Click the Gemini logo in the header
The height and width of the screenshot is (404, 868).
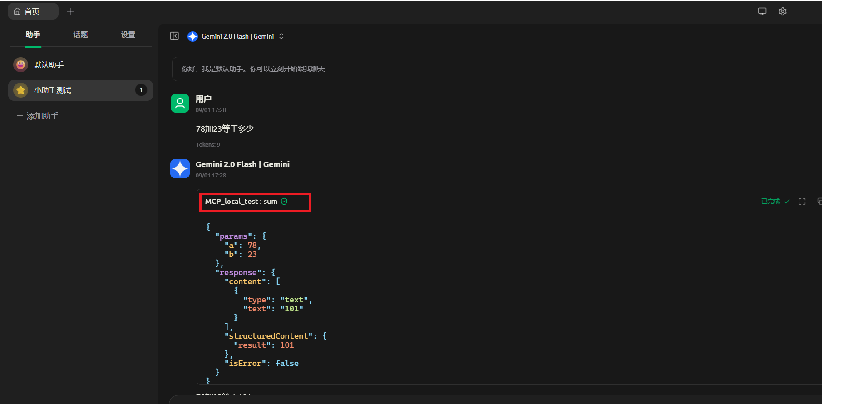(192, 36)
